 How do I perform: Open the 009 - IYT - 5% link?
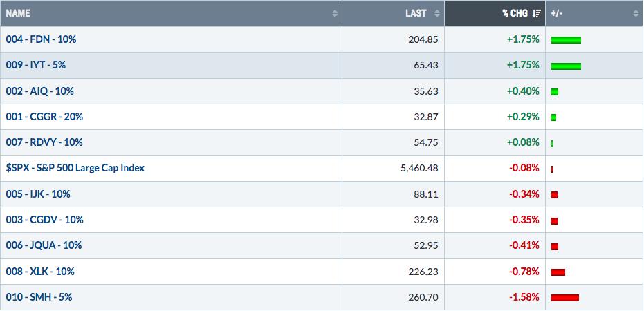tap(36, 65)
